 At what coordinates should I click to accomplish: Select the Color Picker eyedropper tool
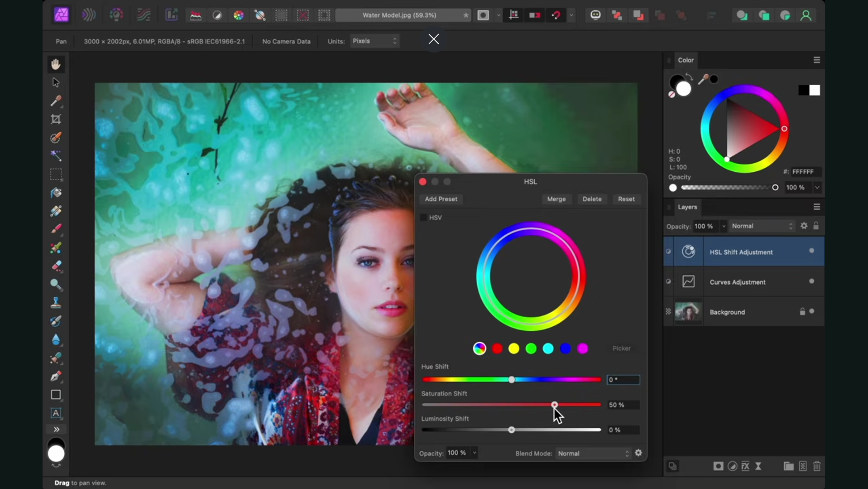[56, 101]
